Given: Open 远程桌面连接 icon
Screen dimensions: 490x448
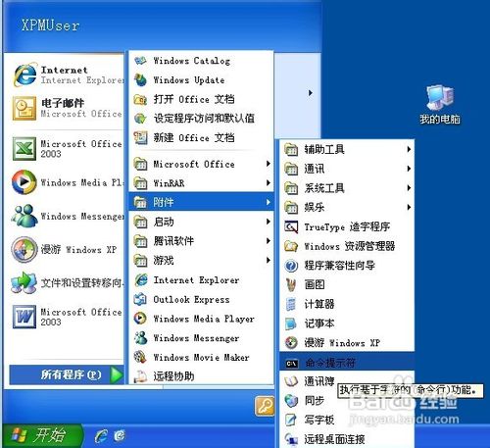Looking at the screenshot, I should point(291,439).
